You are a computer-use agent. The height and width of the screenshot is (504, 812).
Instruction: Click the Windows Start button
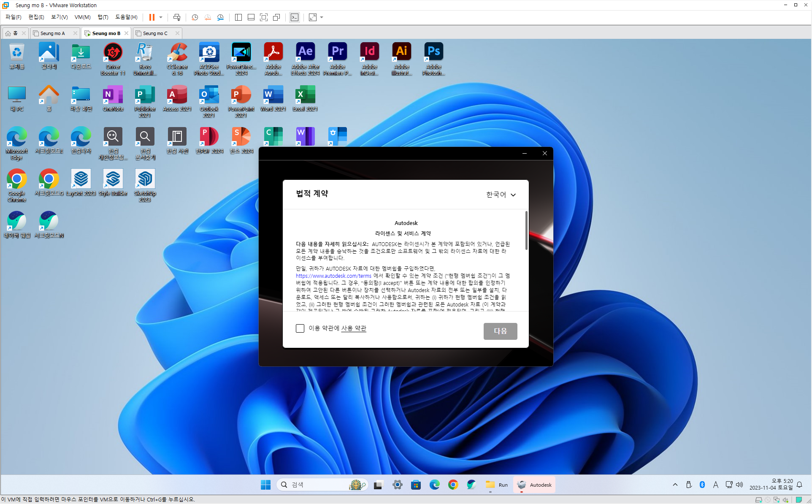265,485
